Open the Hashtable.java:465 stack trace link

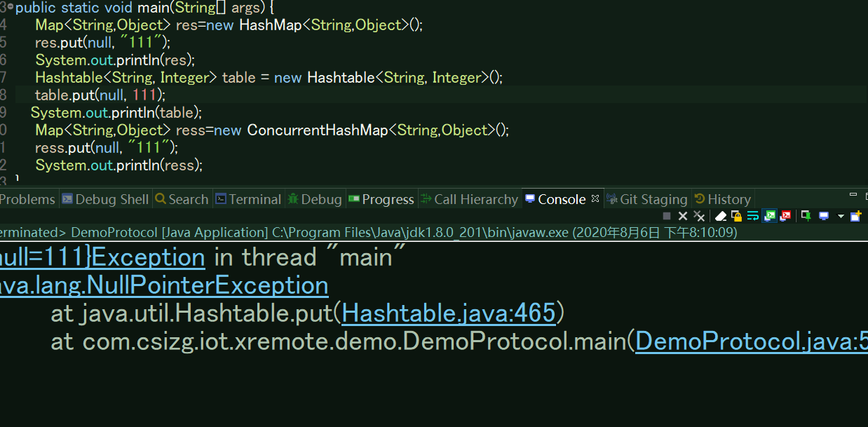coord(449,313)
